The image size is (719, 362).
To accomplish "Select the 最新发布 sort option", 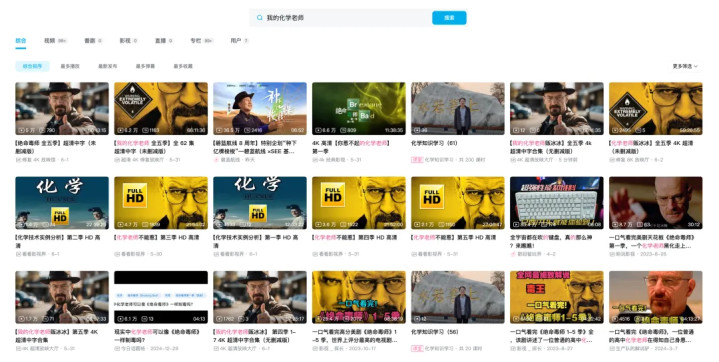I will tap(108, 66).
